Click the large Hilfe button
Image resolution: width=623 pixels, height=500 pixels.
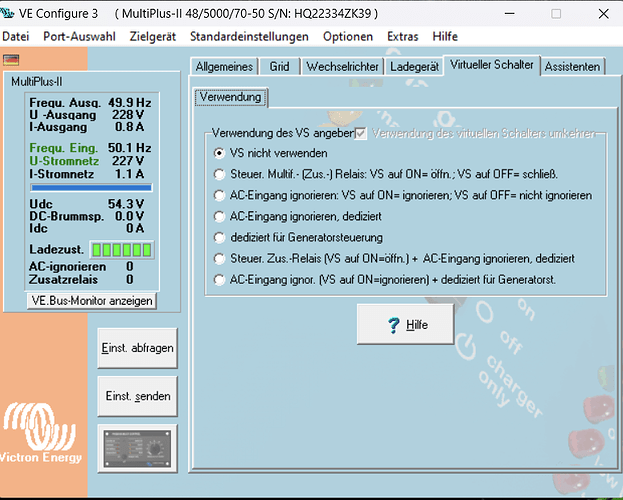(x=405, y=324)
